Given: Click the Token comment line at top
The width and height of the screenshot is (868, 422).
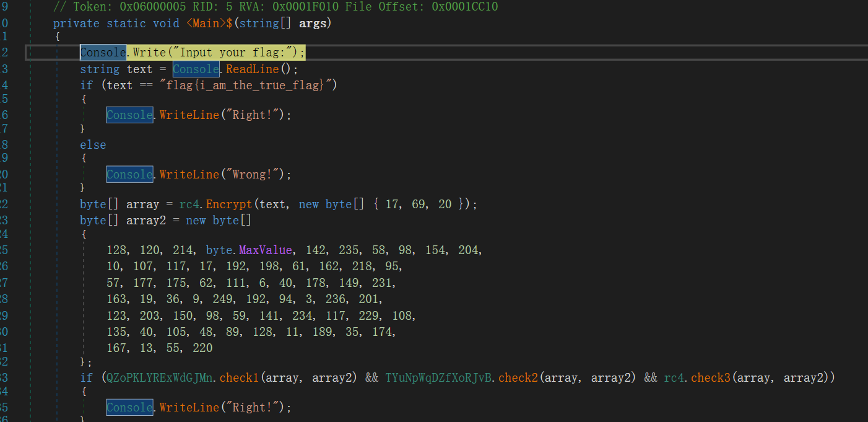Looking at the screenshot, I should pos(275,7).
